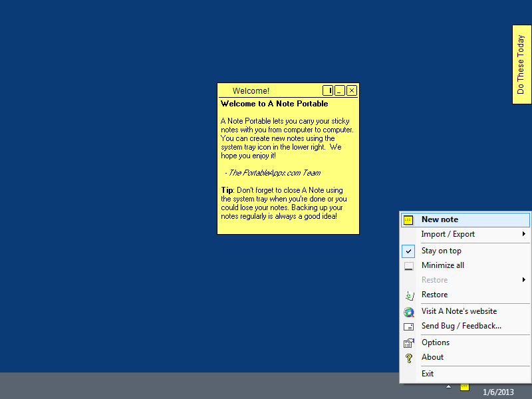Expand the Import / Export submenu arrow

coord(524,234)
